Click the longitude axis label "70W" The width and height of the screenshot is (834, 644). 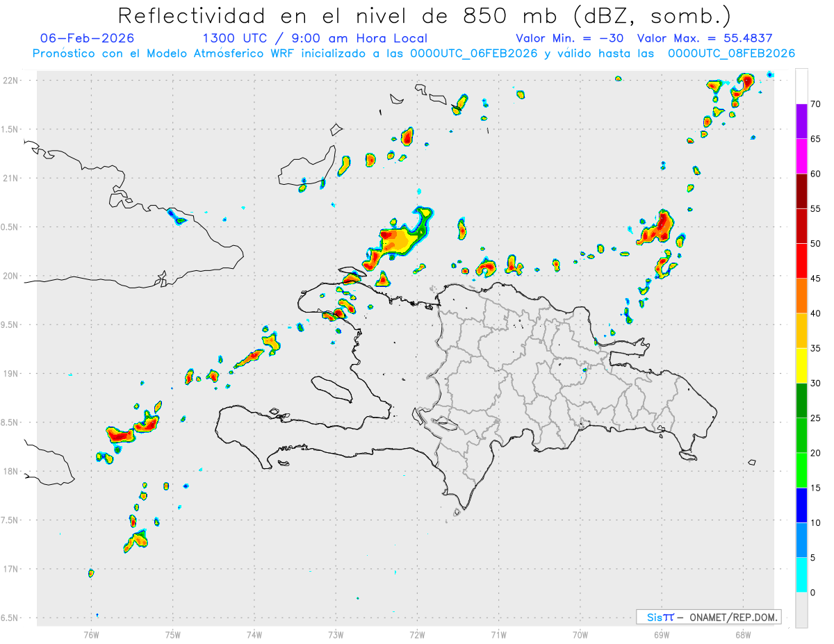coord(580,634)
